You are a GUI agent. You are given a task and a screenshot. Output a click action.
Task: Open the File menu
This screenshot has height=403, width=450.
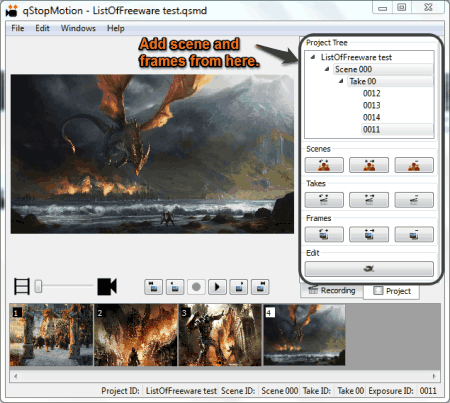click(17, 28)
